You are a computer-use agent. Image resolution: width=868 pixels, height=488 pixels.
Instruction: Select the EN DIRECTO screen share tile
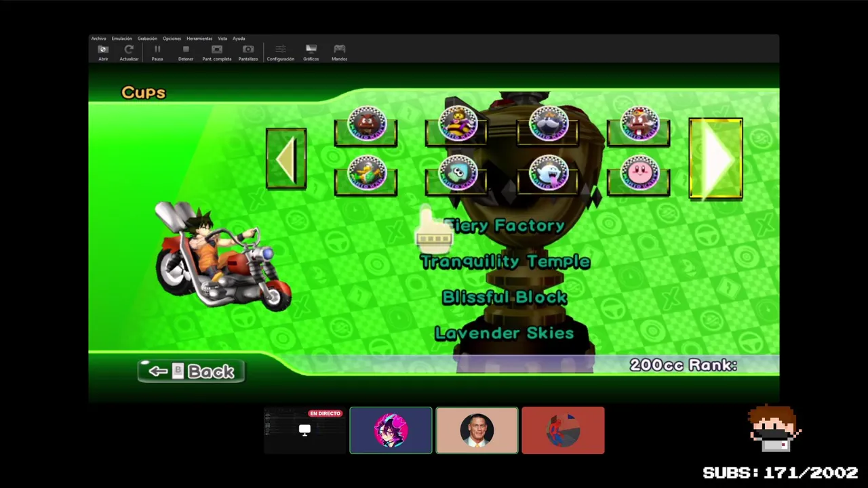pos(304,430)
